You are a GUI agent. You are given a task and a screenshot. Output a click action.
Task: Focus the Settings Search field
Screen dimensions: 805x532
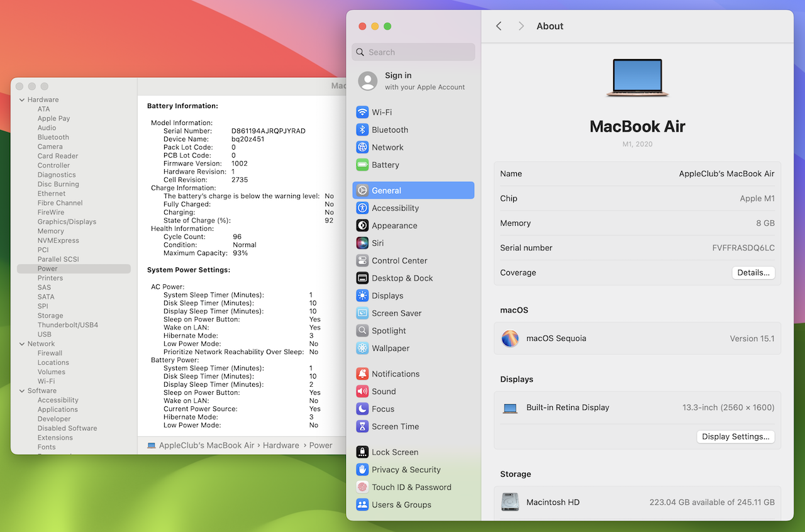point(413,52)
